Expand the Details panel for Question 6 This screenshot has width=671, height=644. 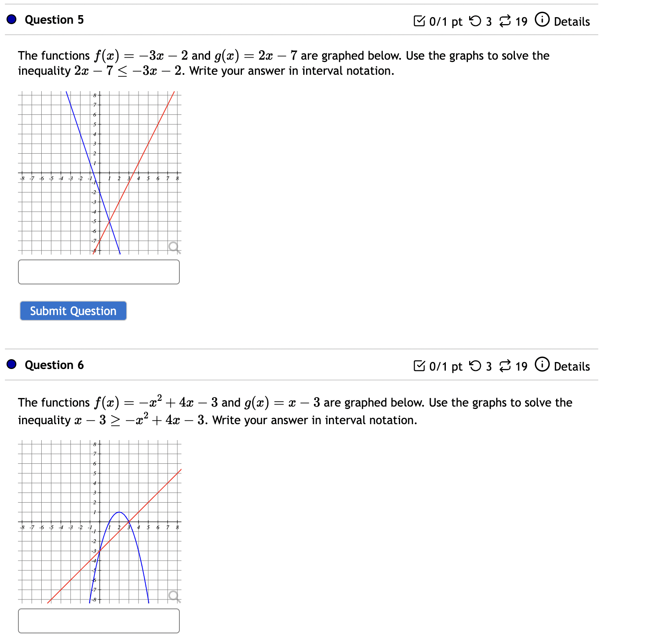click(x=571, y=367)
